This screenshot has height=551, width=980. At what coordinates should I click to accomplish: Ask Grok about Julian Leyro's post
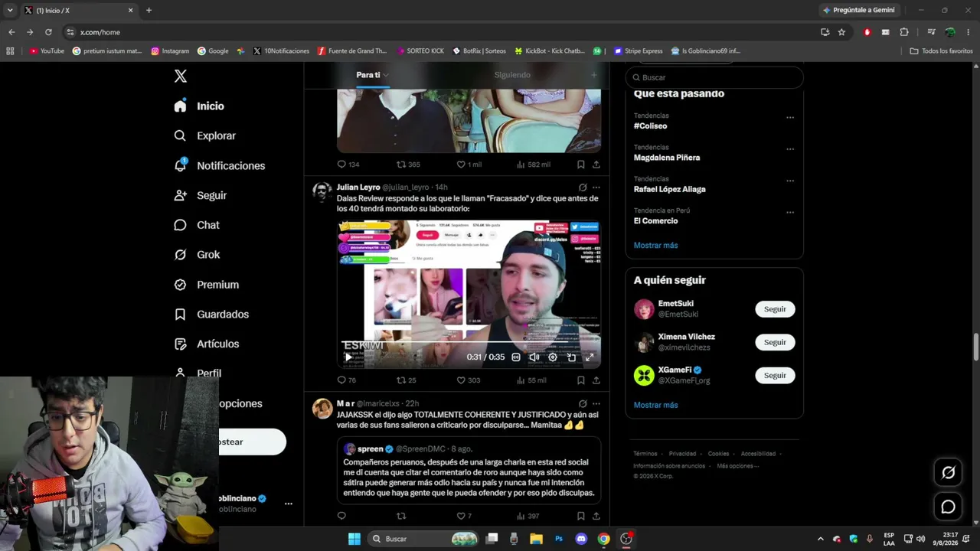(583, 187)
